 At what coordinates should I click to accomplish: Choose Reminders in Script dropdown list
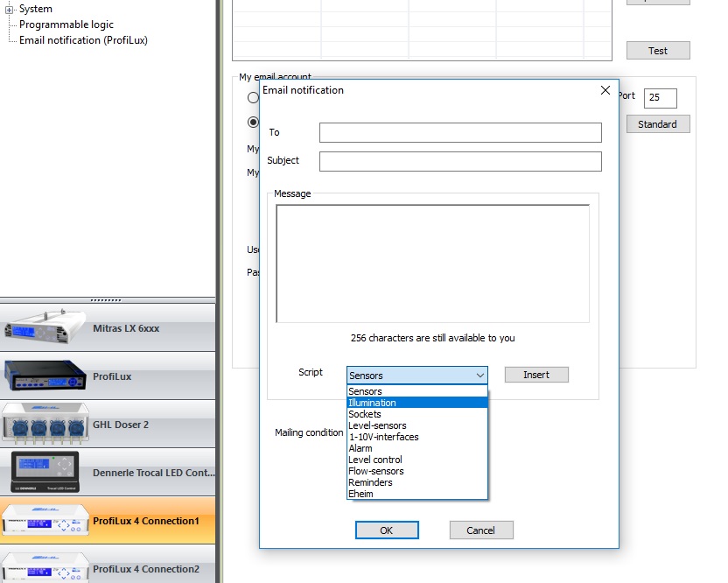[417, 482]
